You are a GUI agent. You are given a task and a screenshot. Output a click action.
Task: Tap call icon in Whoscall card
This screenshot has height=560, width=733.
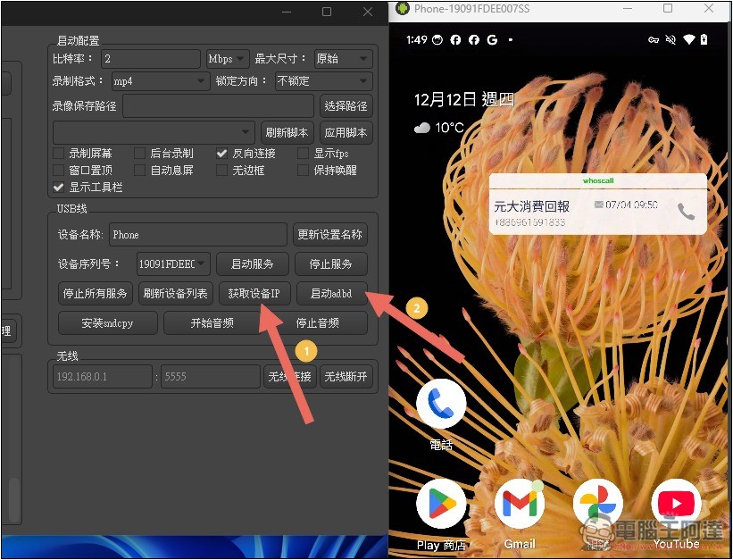coord(686,212)
